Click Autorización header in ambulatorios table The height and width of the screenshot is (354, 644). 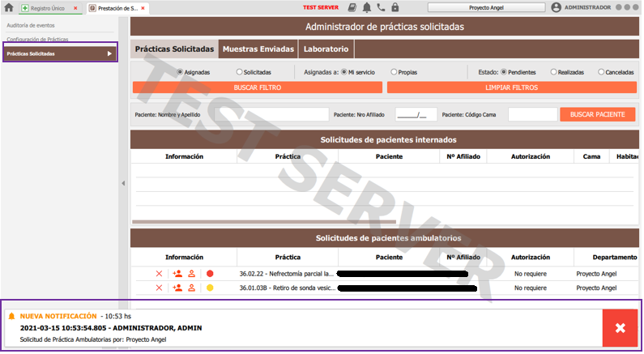click(531, 257)
